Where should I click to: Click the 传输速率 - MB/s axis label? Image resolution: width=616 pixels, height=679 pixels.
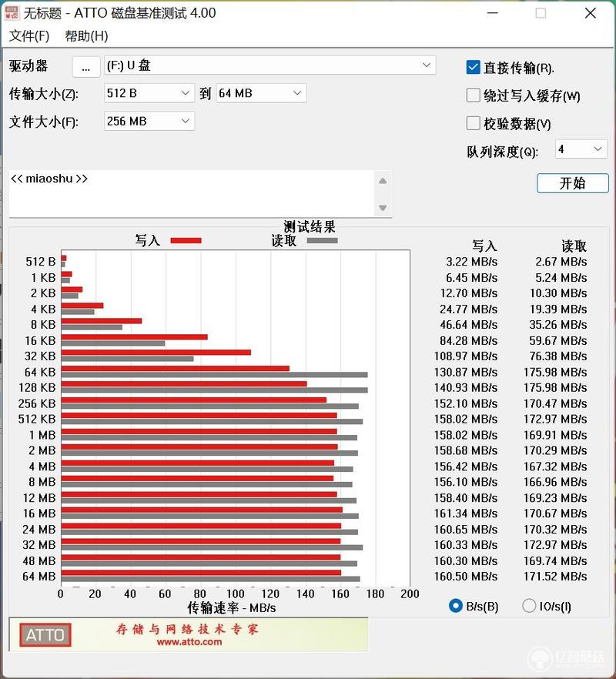point(232,607)
